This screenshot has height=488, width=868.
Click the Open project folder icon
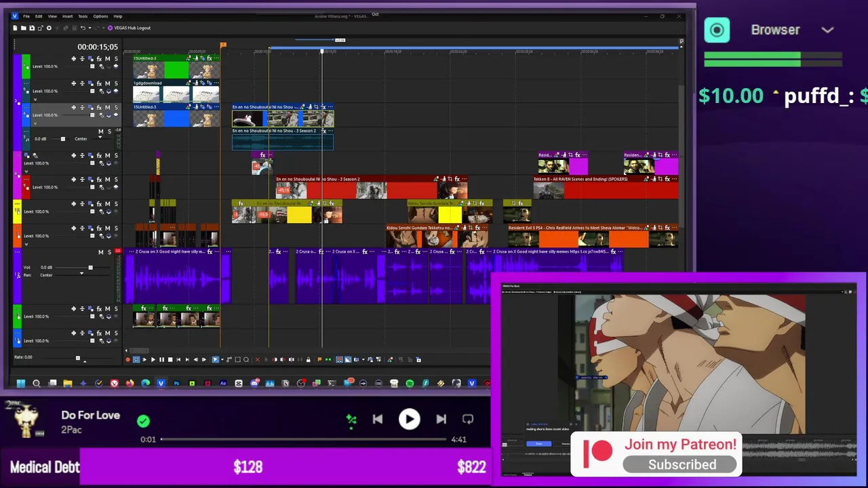coord(23,28)
